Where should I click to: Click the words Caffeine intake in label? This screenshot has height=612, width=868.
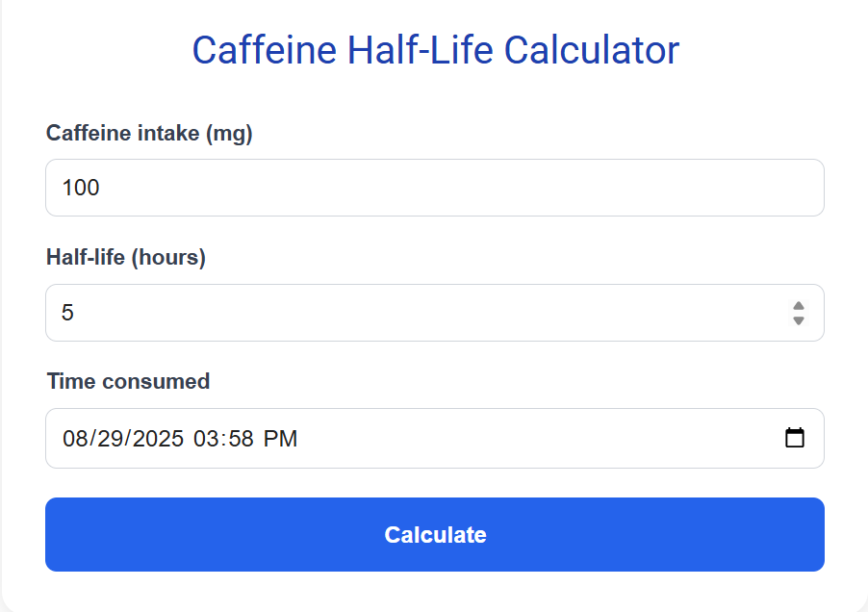(x=122, y=133)
